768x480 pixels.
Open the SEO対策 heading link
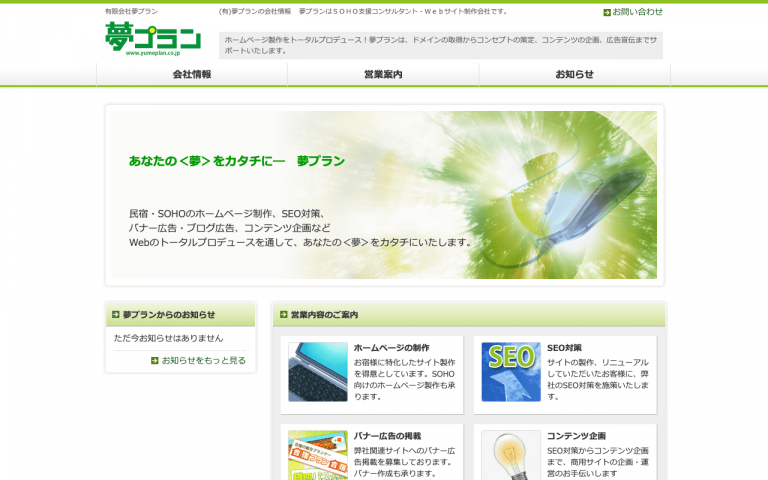pos(564,348)
